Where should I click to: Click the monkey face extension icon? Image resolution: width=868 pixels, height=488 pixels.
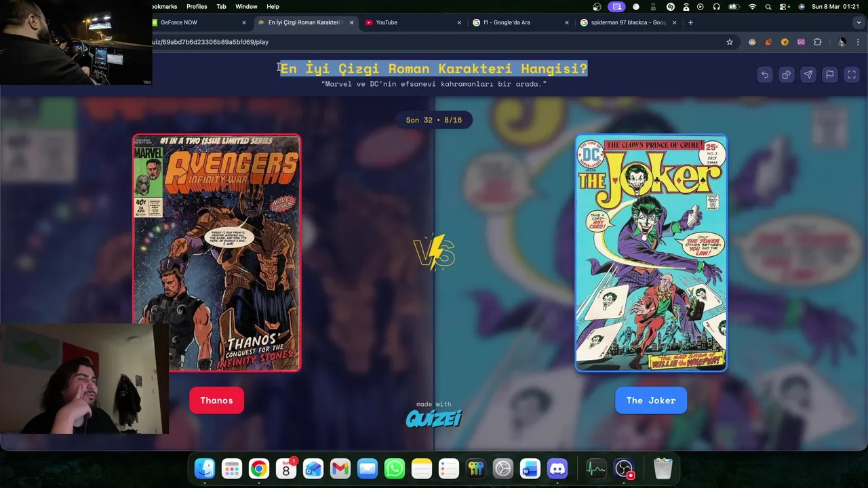coord(752,42)
